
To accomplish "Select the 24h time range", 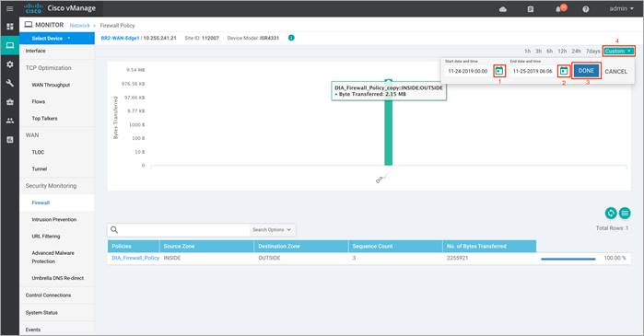I will (576, 52).
